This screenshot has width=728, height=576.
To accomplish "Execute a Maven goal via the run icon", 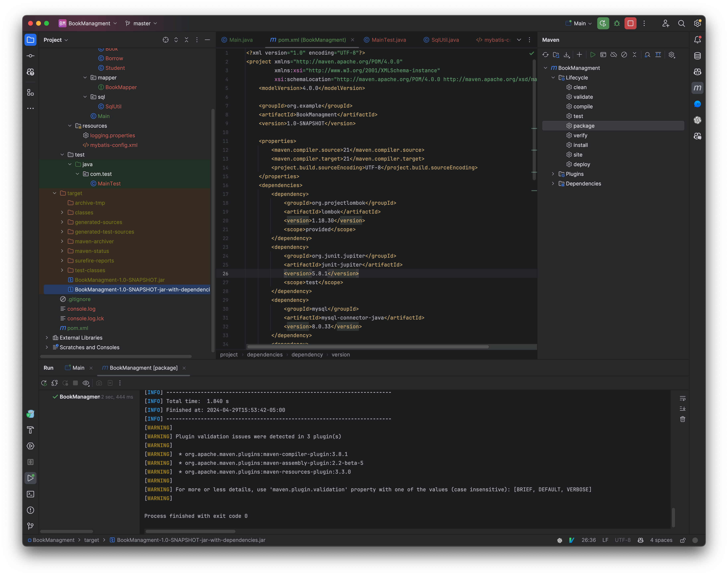I will click(593, 55).
